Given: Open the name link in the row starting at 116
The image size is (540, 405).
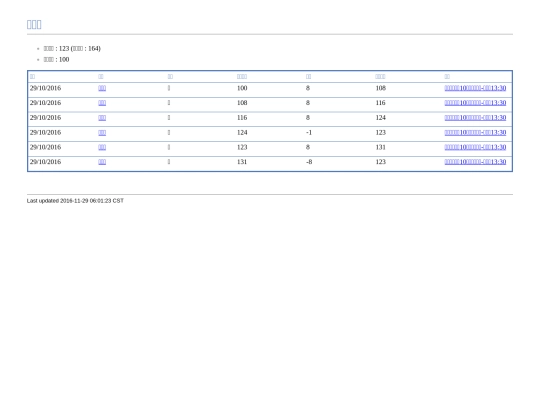Looking at the screenshot, I should (x=102, y=118).
